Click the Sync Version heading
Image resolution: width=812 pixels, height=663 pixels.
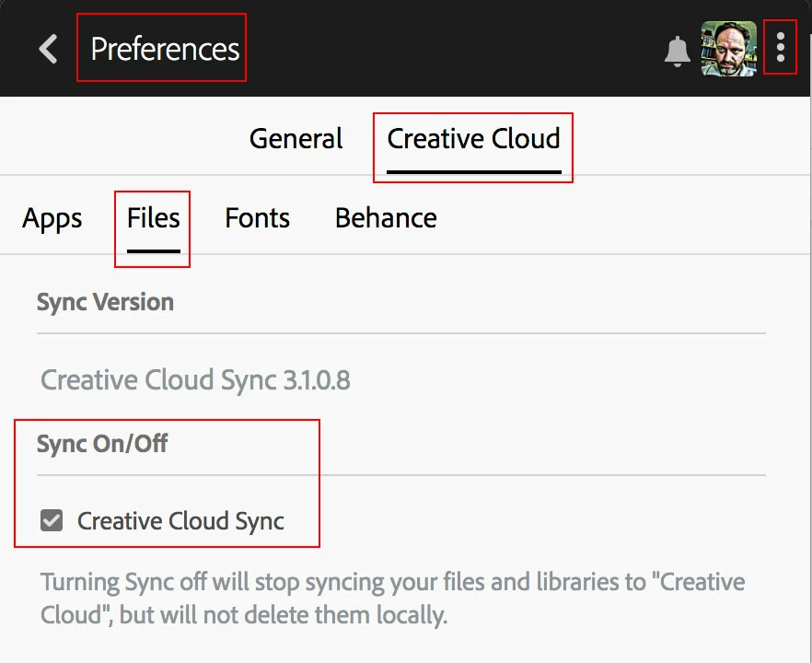(x=105, y=302)
